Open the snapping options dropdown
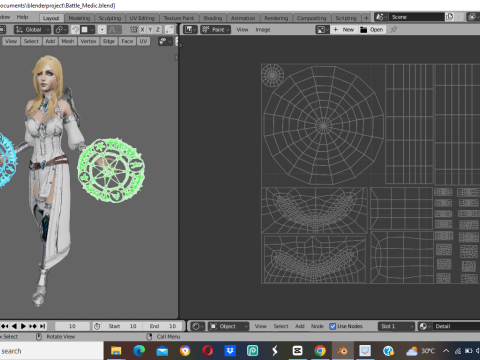This screenshot has width=480, height=360. (x=88, y=30)
